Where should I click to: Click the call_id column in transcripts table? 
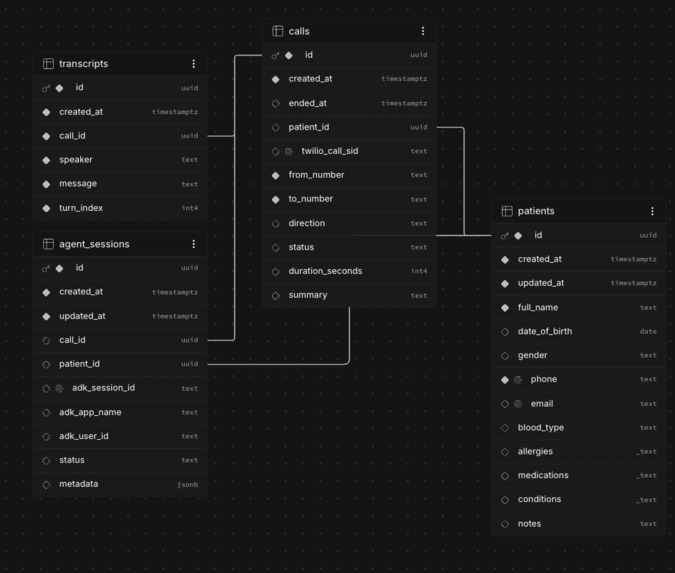[x=120, y=136]
